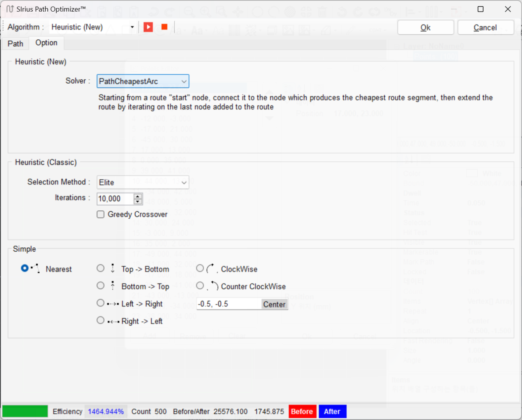Click the Count value 500
The height and width of the screenshot is (420, 522).
[160, 411]
